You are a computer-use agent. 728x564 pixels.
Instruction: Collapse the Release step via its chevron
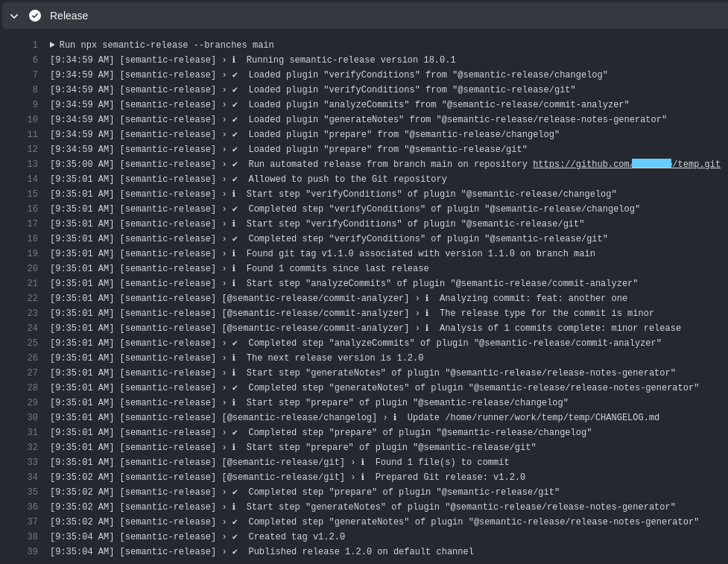[13, 16]
